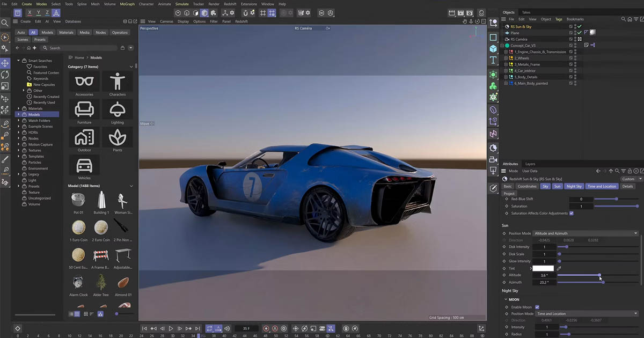Image resolution: width=644 pixels, height=338 pixels.
Task: Open the Redshift menu in the menu bar
Action: click(x=230, y=4)
